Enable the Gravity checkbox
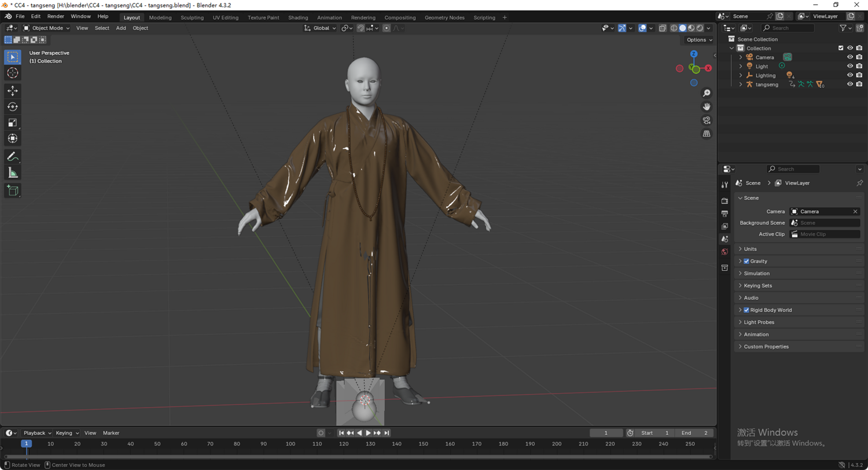Screen dimensions: 868x470 (746, 262)
